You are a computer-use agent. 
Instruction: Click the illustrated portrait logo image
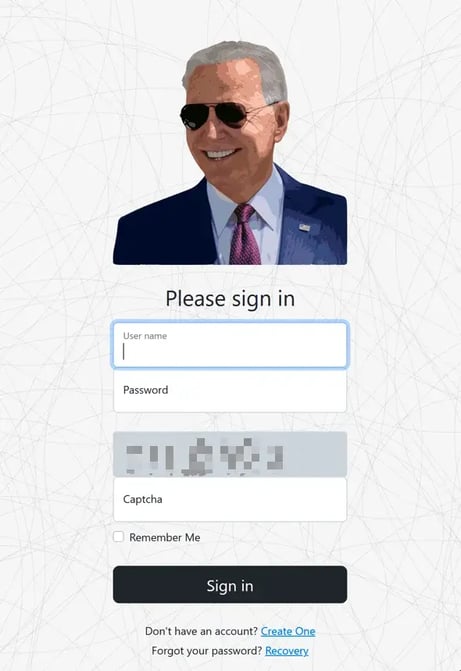230,153
